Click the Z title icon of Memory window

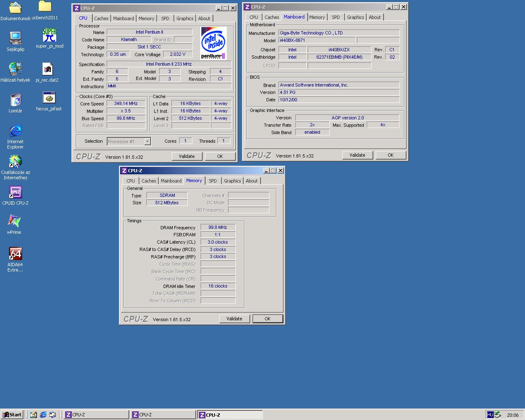pyautogui.click(x=124, y=171)
